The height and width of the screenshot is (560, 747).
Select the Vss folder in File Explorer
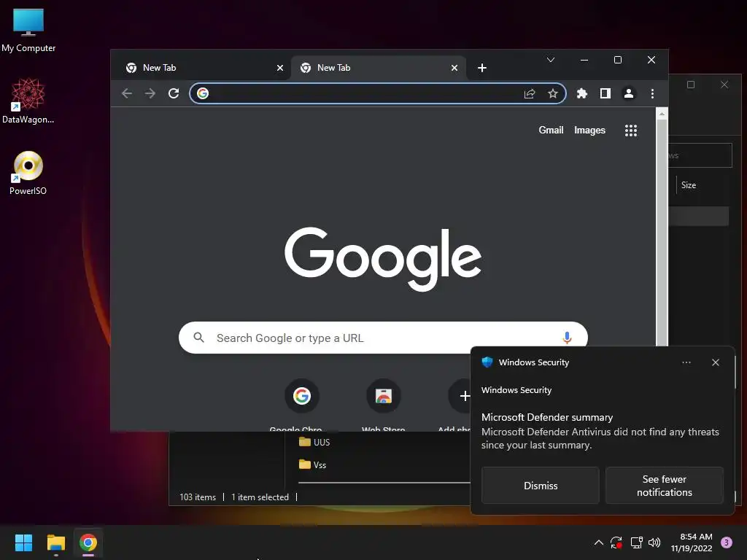(312, 464)
